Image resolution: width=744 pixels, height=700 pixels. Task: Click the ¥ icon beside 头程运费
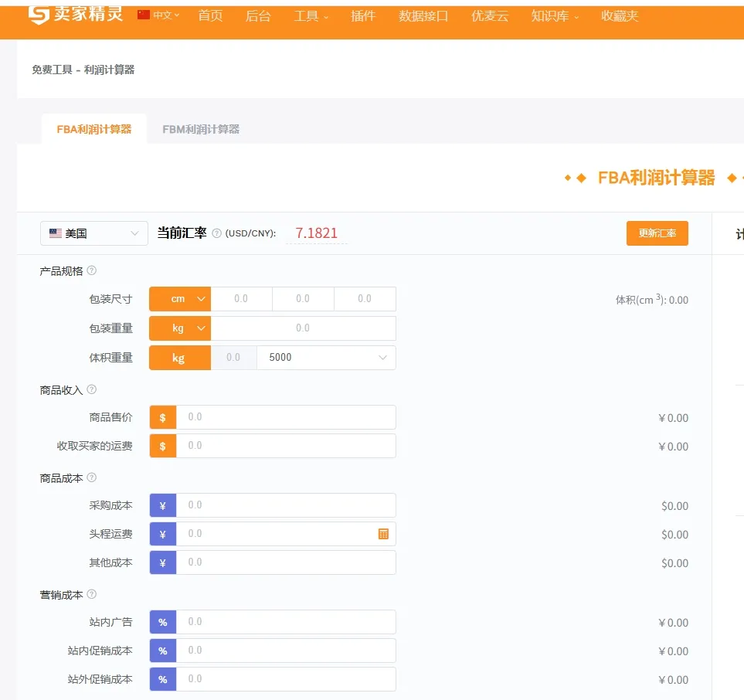pyautogui.click(x=163, y=535)
